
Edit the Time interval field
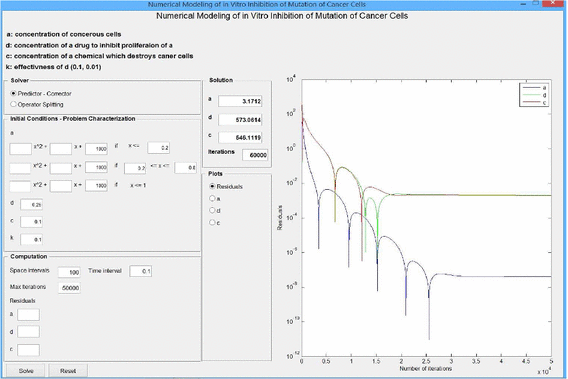click(141, 271)
